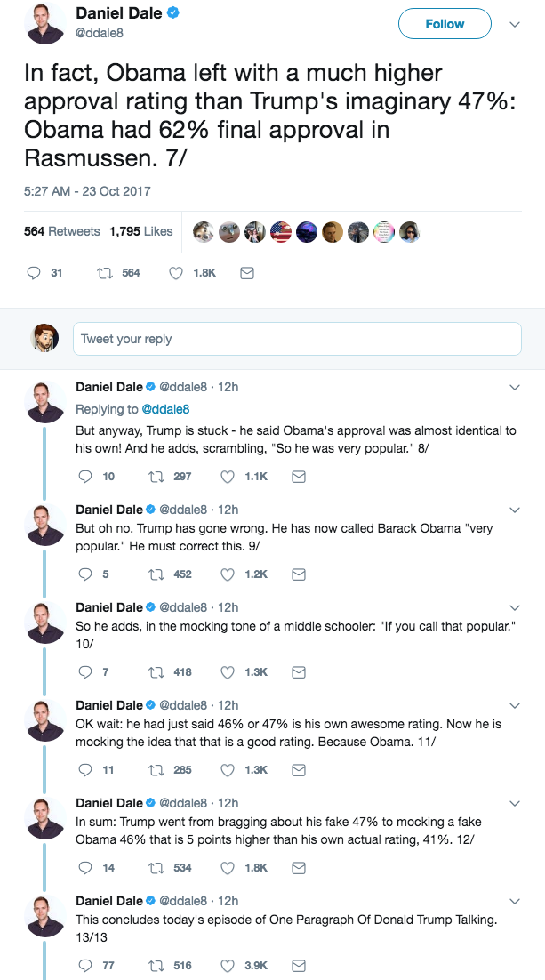Open the @ddale8 link in Replying to
Image resolution: width=545 pixels, height=980 pixels.
(x=165, y=409)
